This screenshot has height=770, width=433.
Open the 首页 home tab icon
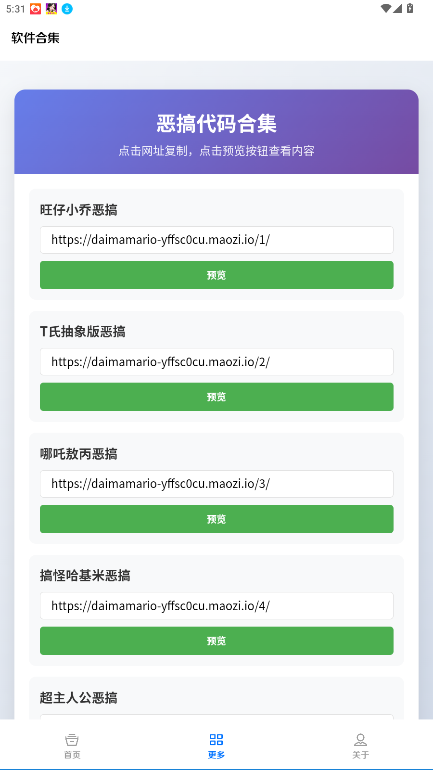click(x=72, y=740)
